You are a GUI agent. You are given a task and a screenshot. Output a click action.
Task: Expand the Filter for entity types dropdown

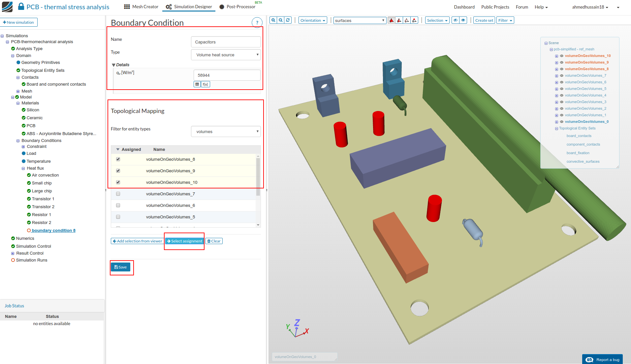(x=226, y=132)
